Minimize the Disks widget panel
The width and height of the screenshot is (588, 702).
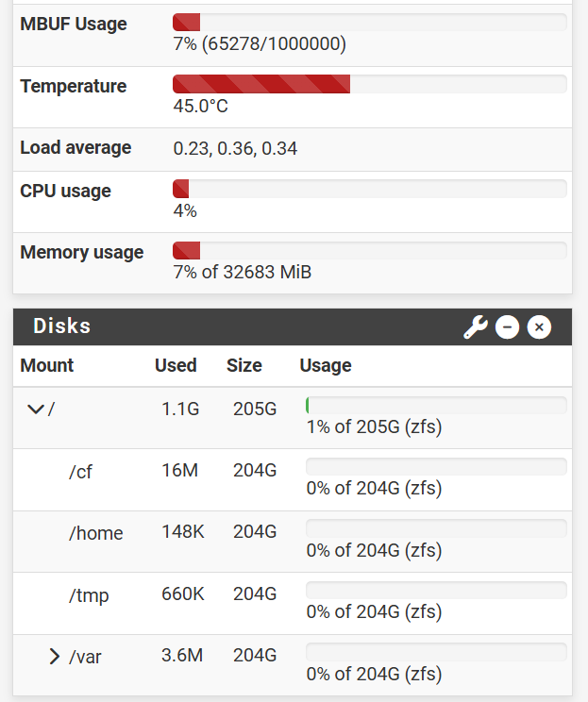pyautogui.click(x=507, y=326)
